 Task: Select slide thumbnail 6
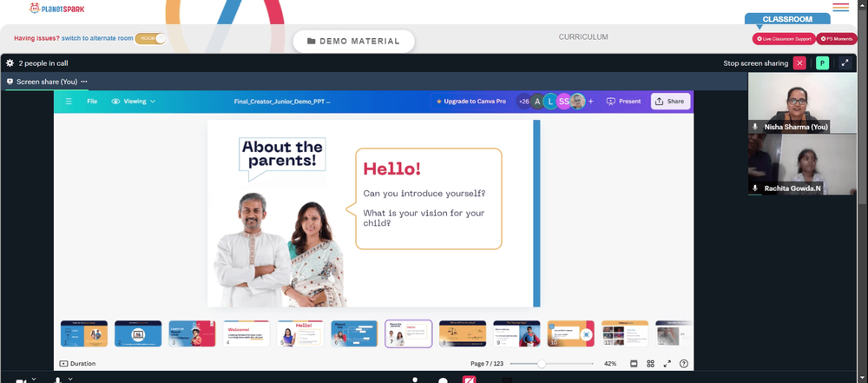pos(354,333)
